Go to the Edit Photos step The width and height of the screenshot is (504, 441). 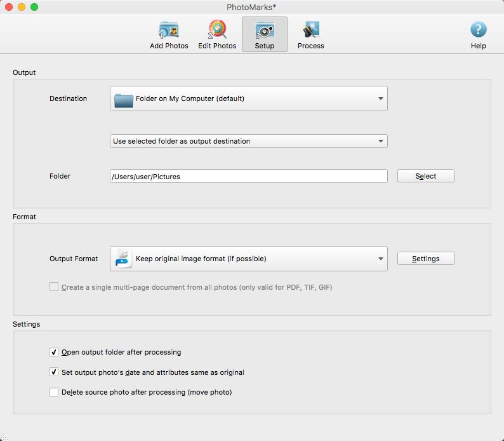click(x=217, y=35)
